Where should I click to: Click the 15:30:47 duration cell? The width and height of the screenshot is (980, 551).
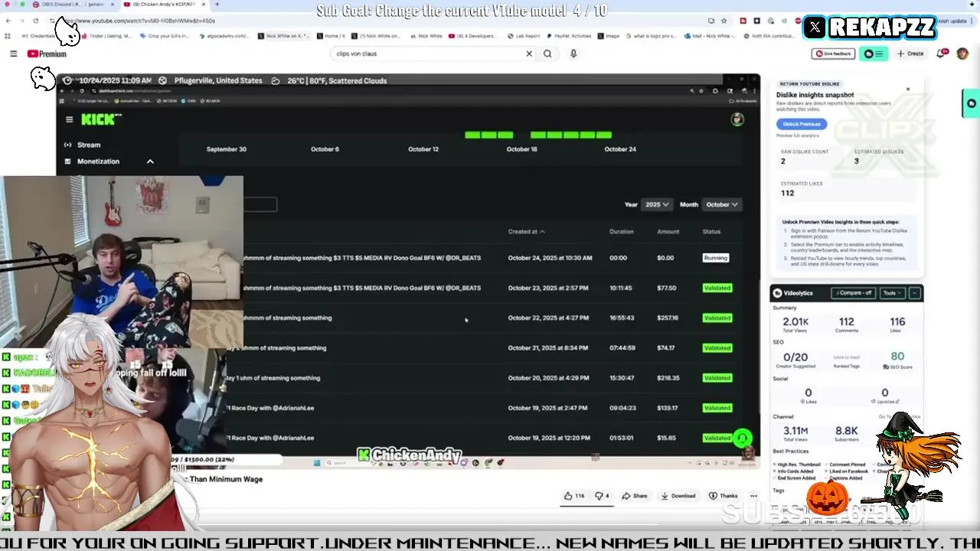coord(622,378)
